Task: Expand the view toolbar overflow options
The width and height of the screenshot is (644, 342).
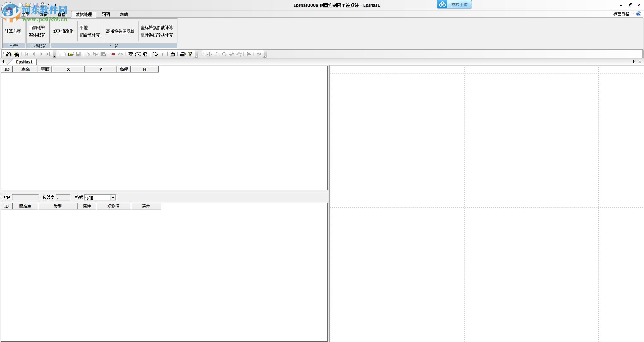Action: [265, 55]
